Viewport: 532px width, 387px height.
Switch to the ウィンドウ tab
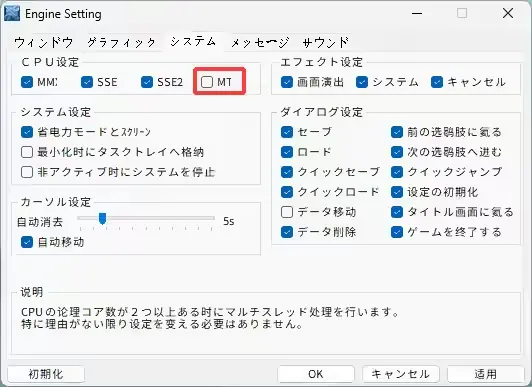click(x=43, y=42)
